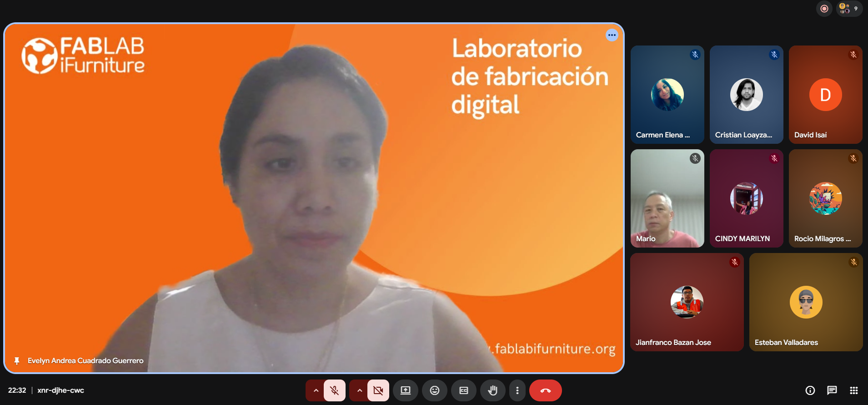Click Esteban Valladares's cartoon avatar
The image size is (868, 405).
(806, 302)
